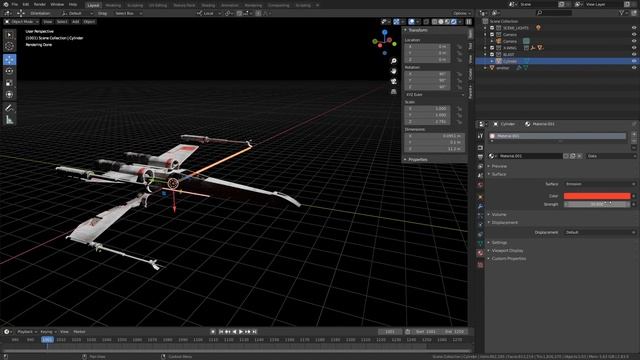Open the Render menu
Image resolution: width=640 pixels, height=360 pixels.
tap(40, 4)
